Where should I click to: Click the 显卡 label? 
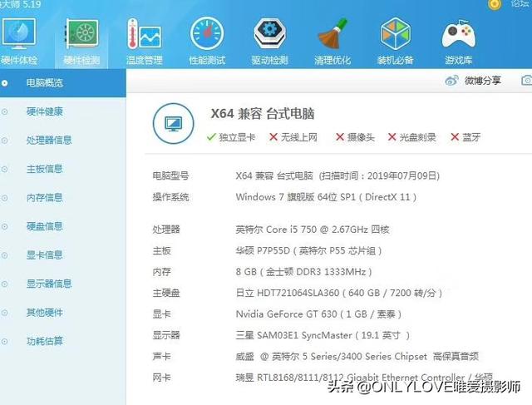point(161,314)
